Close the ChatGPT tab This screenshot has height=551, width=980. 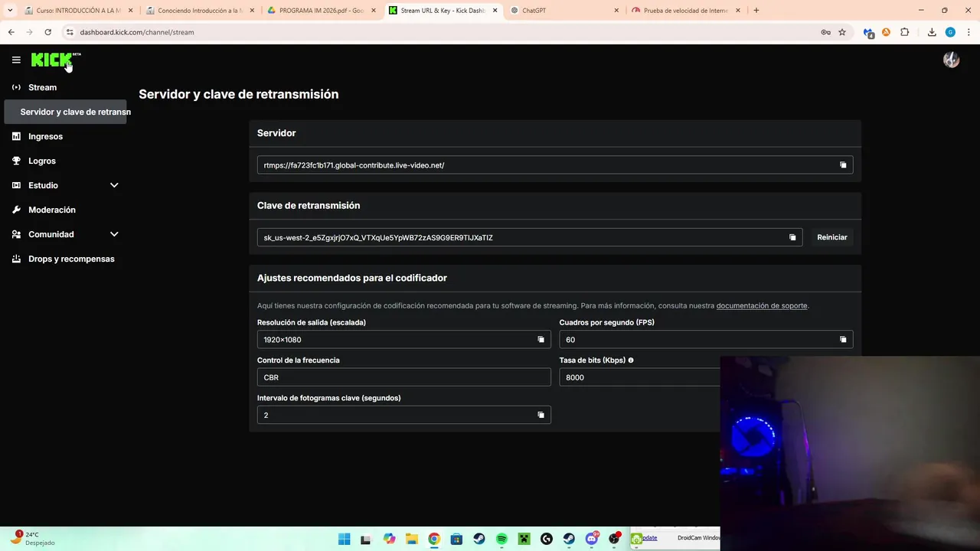pos(616,11)
